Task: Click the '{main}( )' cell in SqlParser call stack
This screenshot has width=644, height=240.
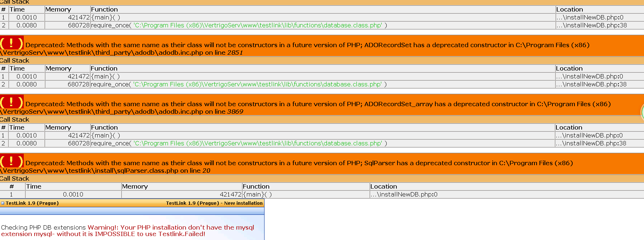Action: point(257,194)
